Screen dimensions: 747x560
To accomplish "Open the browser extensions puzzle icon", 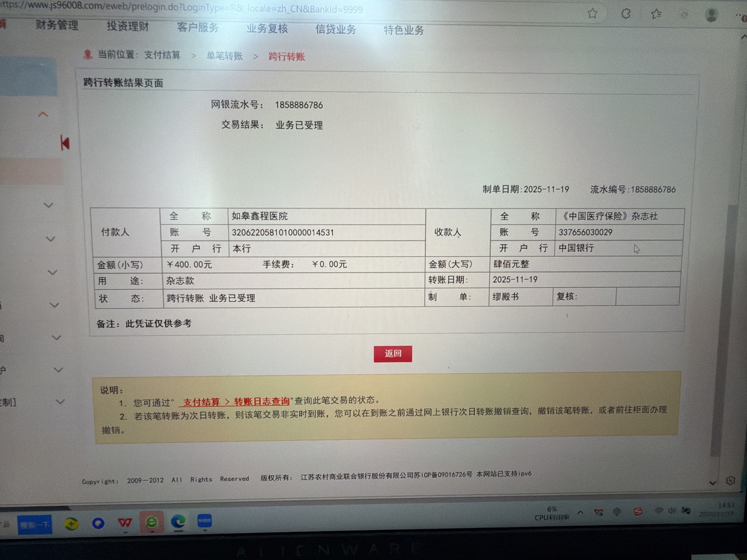I will (x=626, y=14).
